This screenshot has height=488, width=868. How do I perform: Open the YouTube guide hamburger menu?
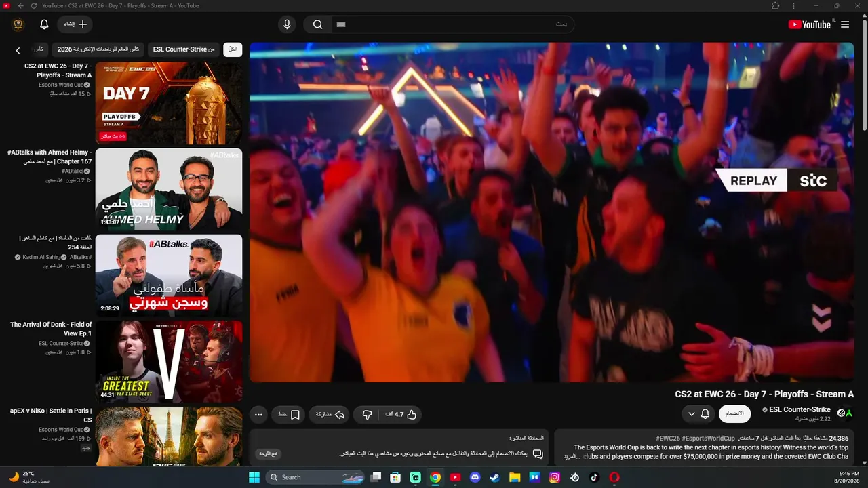[x=845, y=24]
